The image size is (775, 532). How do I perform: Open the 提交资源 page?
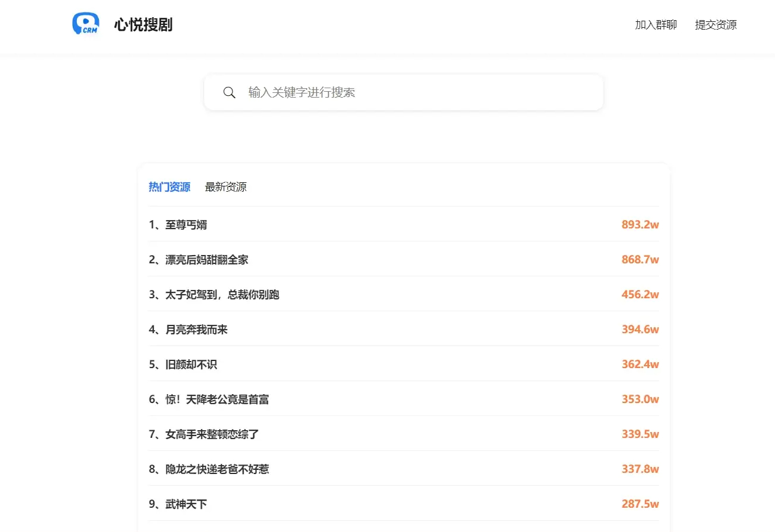[715, 25]
